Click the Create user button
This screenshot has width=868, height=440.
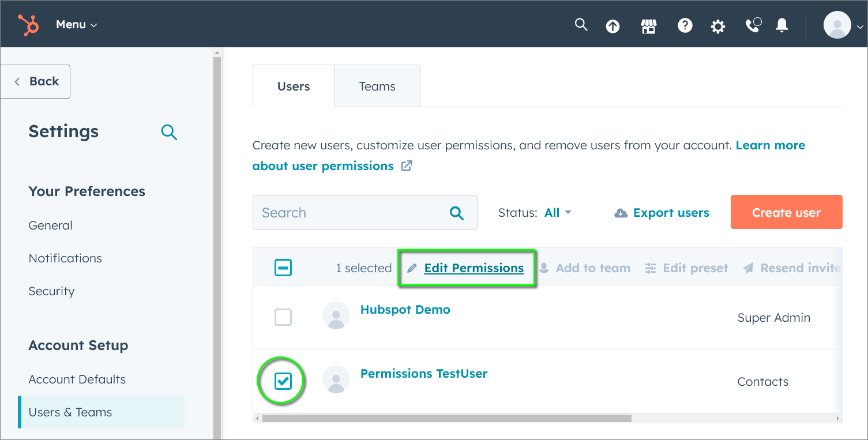pos(786,212)
